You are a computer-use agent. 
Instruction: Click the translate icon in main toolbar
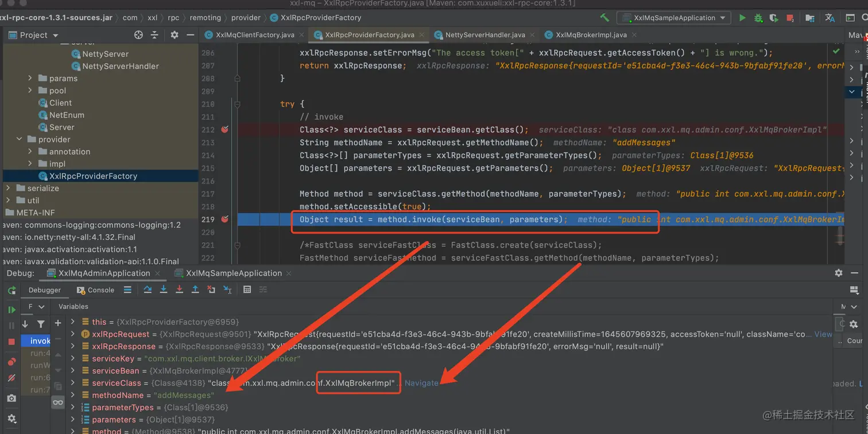(x=830, y=18)
